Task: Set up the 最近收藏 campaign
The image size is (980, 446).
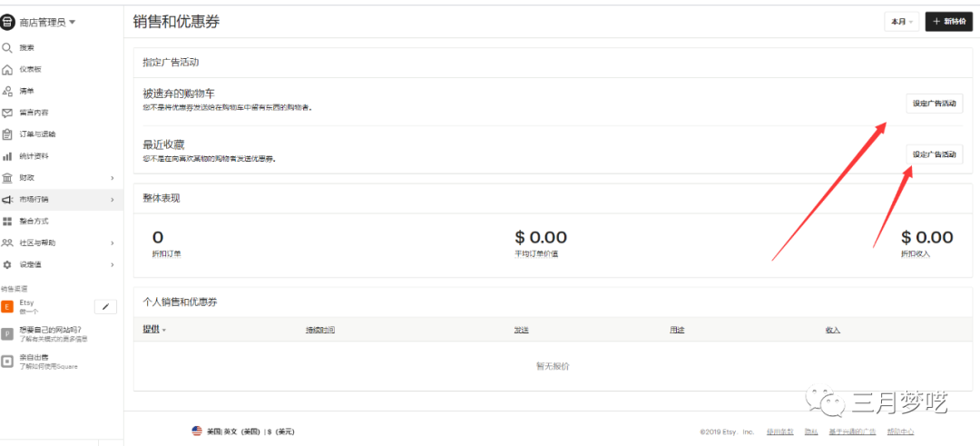Action: (934, 154)
